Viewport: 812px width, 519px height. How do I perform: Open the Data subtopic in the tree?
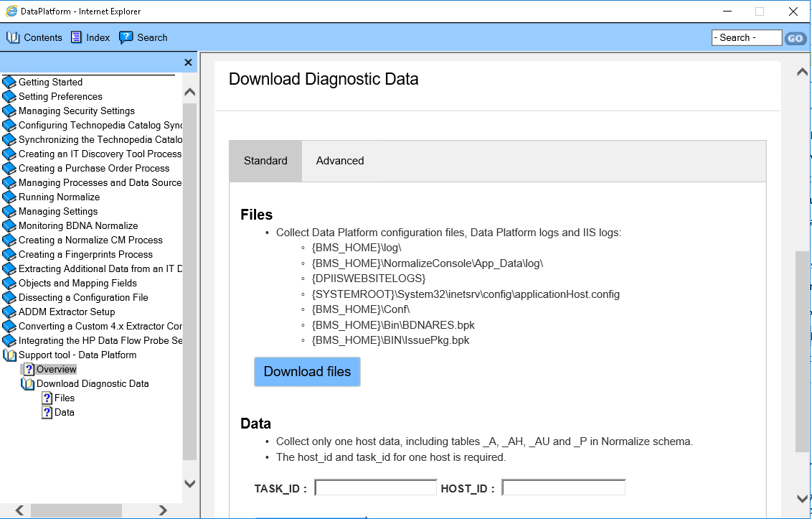coord(65,413)
